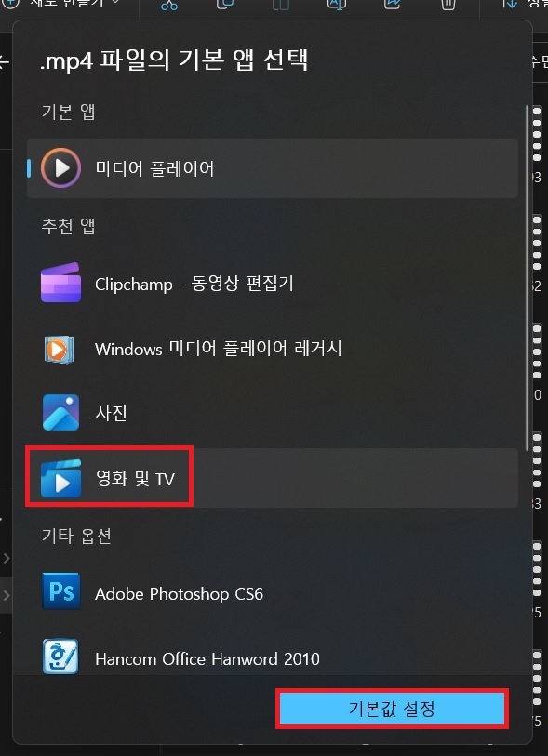The width and height of the screenshot is (548, 756).
Task: Click the app list vertical scrollbar
Action: tap(528, 278)
